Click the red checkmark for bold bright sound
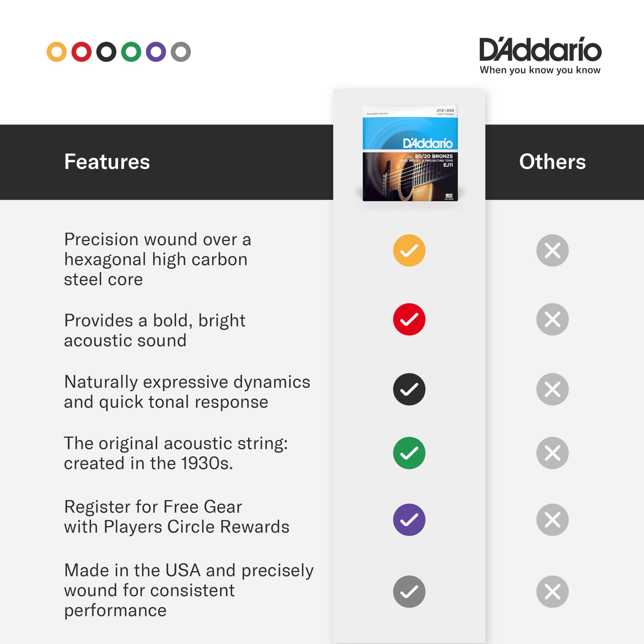The image size is (644, 644). pyautogui.click(x=409, y=319)
